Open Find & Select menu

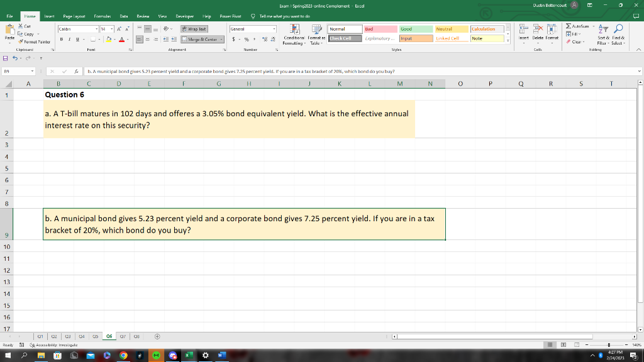pos(618,35)
